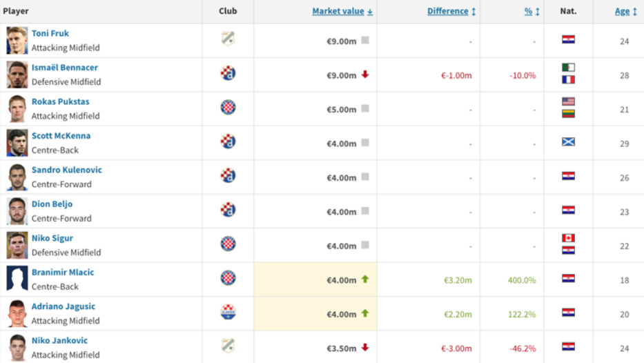
Task: Click the Scotland flag for Scott McKenna
Action: point(568,141)
